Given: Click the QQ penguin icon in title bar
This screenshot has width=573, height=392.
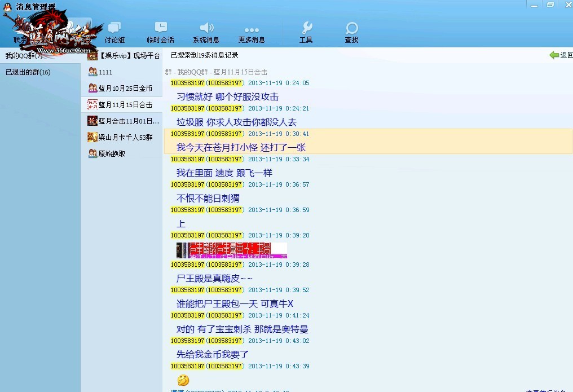Looking at the screenshot, I should pyautogui.click(x=7, y=6).
